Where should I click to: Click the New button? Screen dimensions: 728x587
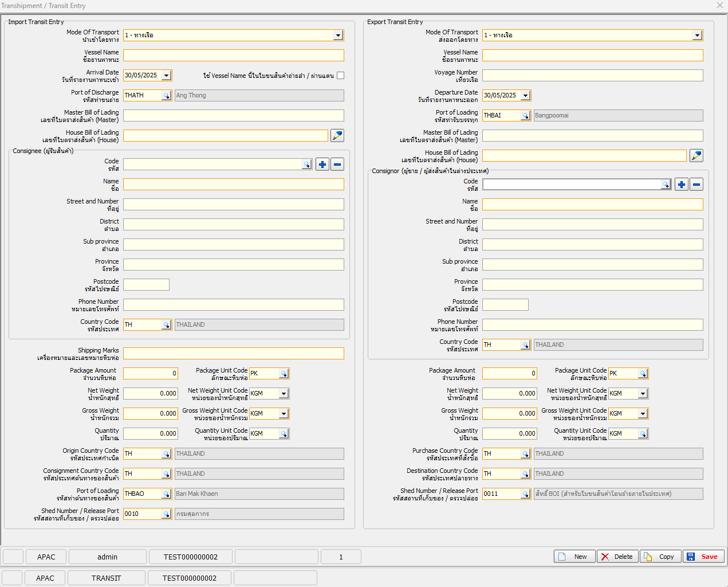point(574,557)
